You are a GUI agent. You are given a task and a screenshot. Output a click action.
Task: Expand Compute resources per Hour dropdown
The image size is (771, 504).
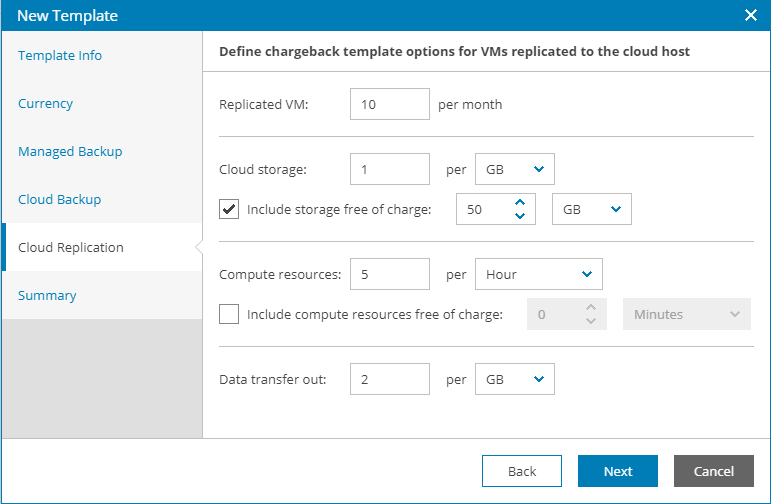538,273
